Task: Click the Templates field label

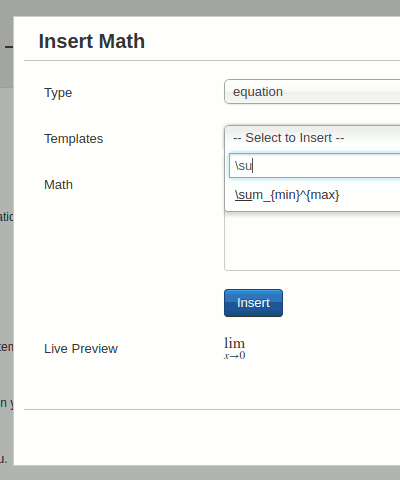Action: (x=74, y=139)
